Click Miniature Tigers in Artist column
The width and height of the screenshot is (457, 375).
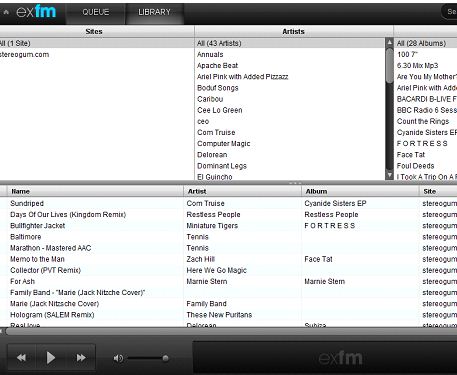pyautogui.click(x=212, y=226)
